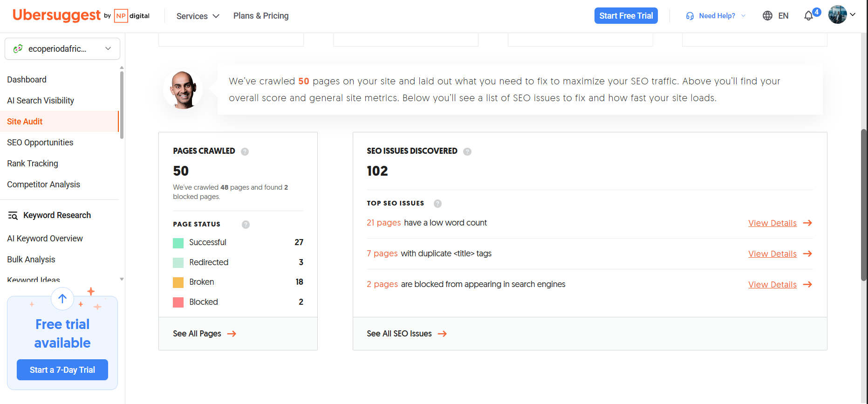Screen dimensions: 868x404
Task: Show Pages Crawled help tooltip icon
Action: 245,151
